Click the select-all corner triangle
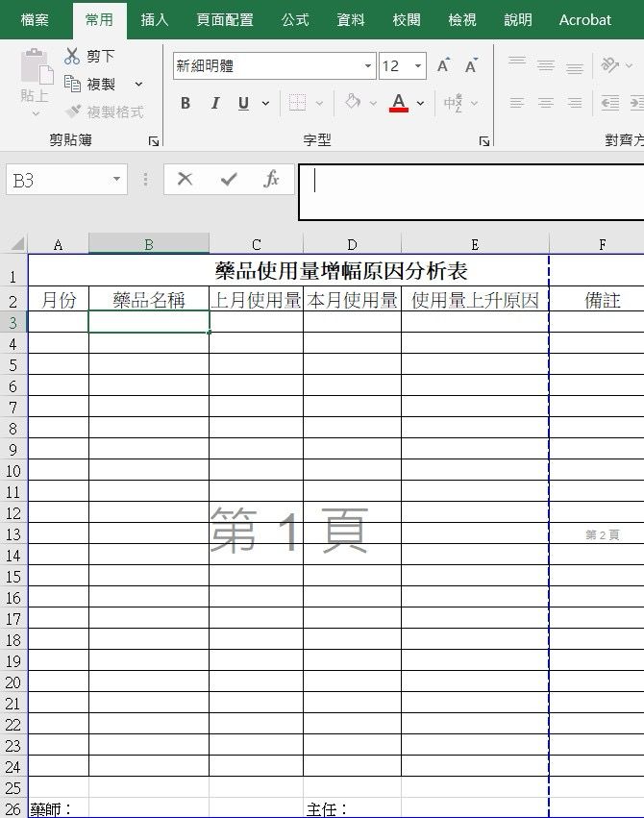The image size is (644, 818). tap(16, 244)
